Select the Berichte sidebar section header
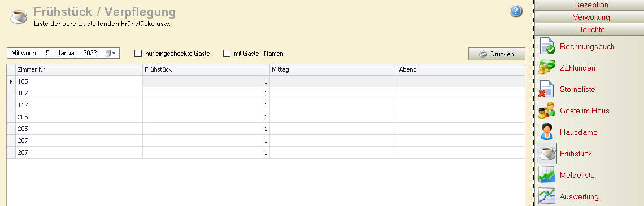This screenshot has height=206, width=644. click(591, 29)
